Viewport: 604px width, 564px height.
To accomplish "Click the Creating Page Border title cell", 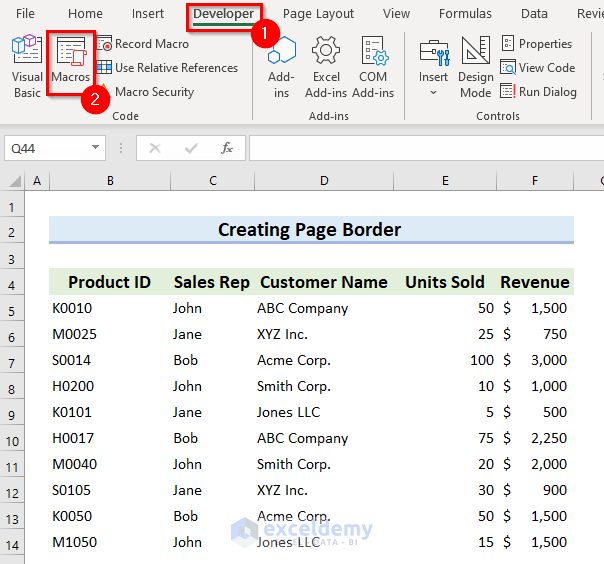I will pos(311,230).
